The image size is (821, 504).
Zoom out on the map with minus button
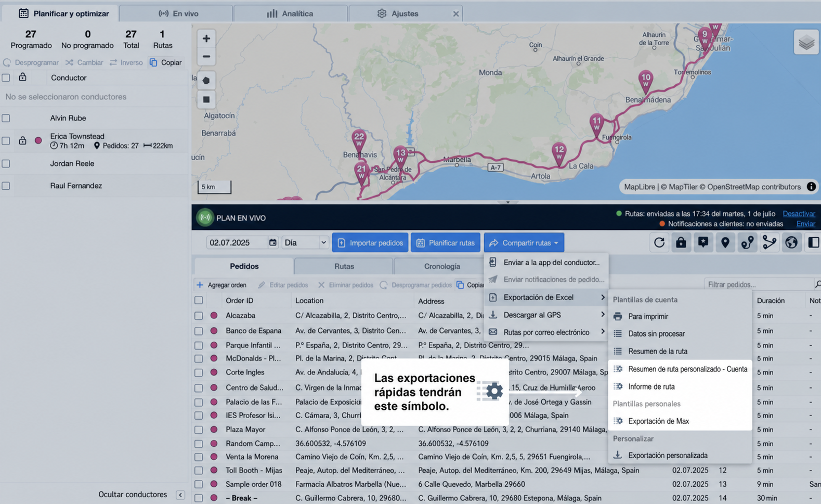coord(206,56)
